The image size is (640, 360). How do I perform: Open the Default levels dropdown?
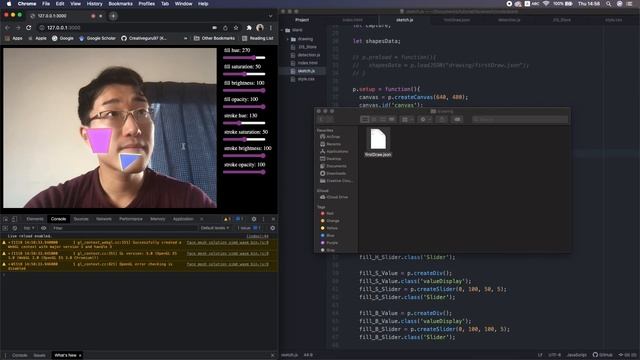coord(215,228)
